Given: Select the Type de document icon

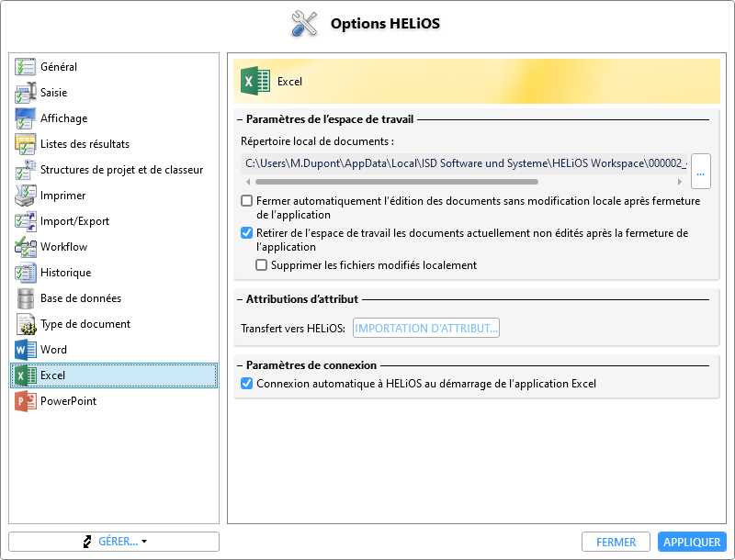Looking at the screenshot, I should click(x=25, y=324).
